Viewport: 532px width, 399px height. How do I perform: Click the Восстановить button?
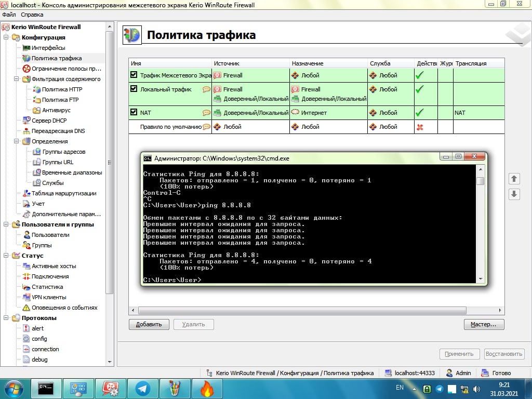(504, 354)
